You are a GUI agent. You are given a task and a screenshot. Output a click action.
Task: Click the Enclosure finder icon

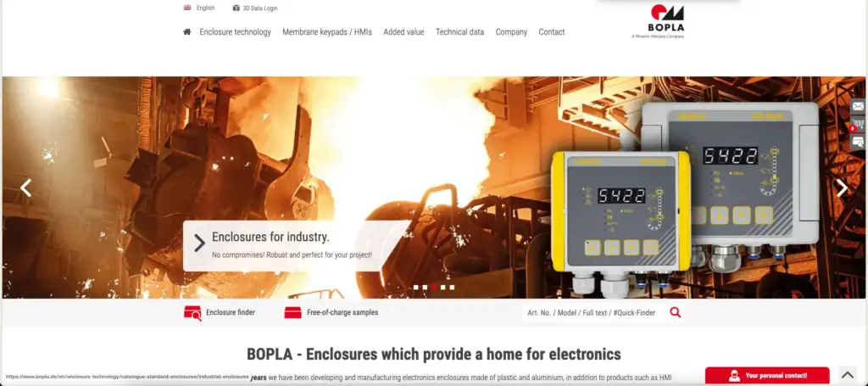tap(192, 313)
